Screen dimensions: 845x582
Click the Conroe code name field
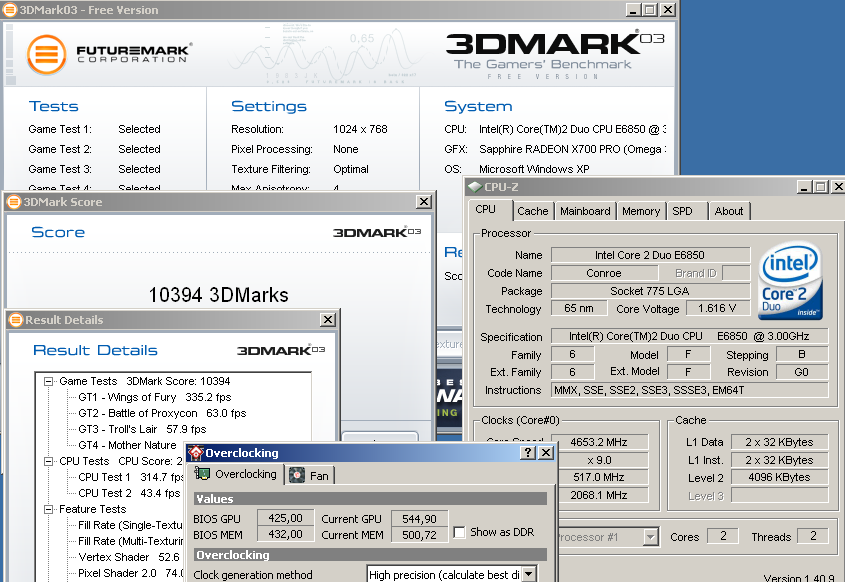pos(604,273)
